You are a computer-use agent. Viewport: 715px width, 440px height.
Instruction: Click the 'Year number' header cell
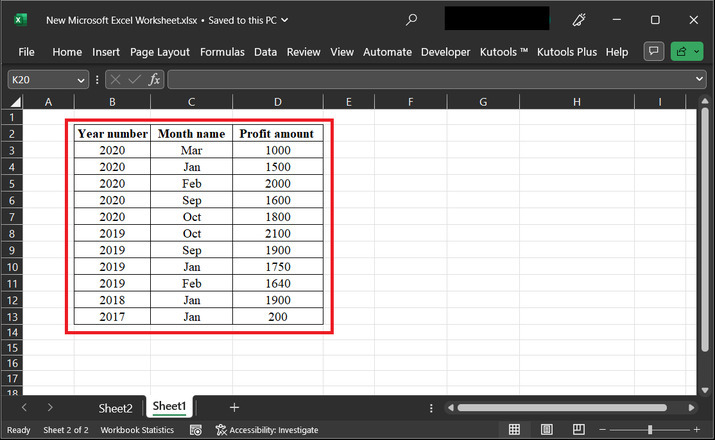112,134
